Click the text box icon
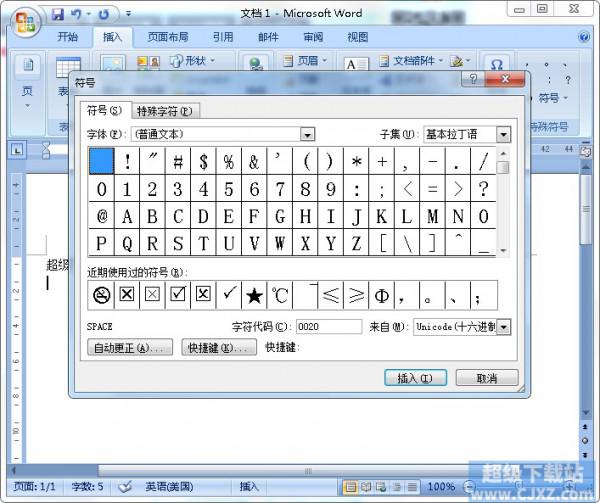The width and height of the screenshot is (600, 503). point(356,64)
